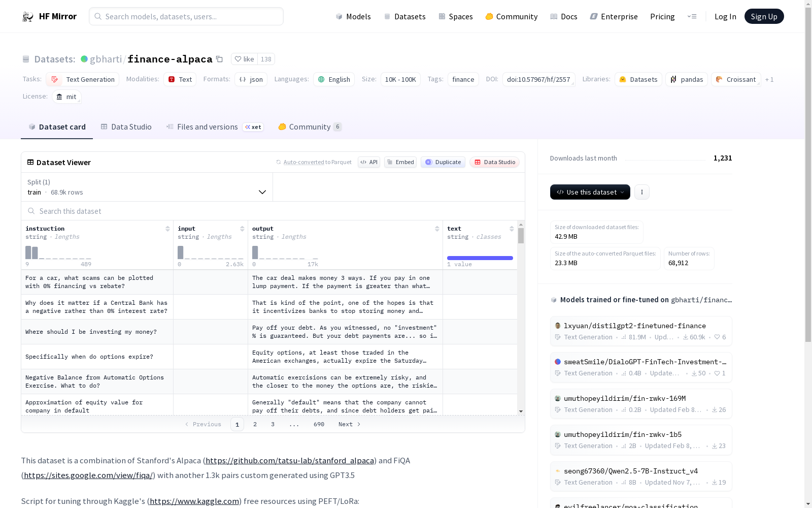Screen dimensions: 812x508
Task: Open the sweatSmile/DialoGPT-FinTech-Investment model
Action: [x=641, y=367]
